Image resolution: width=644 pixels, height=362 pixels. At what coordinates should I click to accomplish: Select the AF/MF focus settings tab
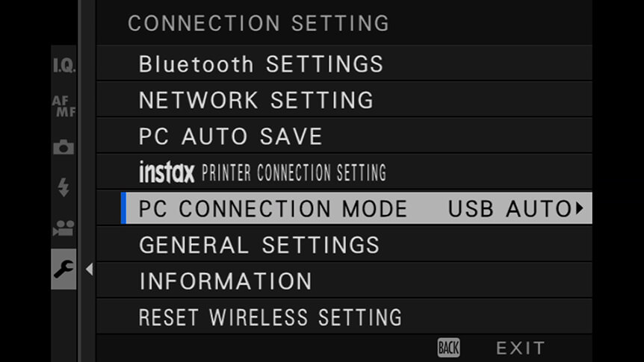click(x=64, y=106)
